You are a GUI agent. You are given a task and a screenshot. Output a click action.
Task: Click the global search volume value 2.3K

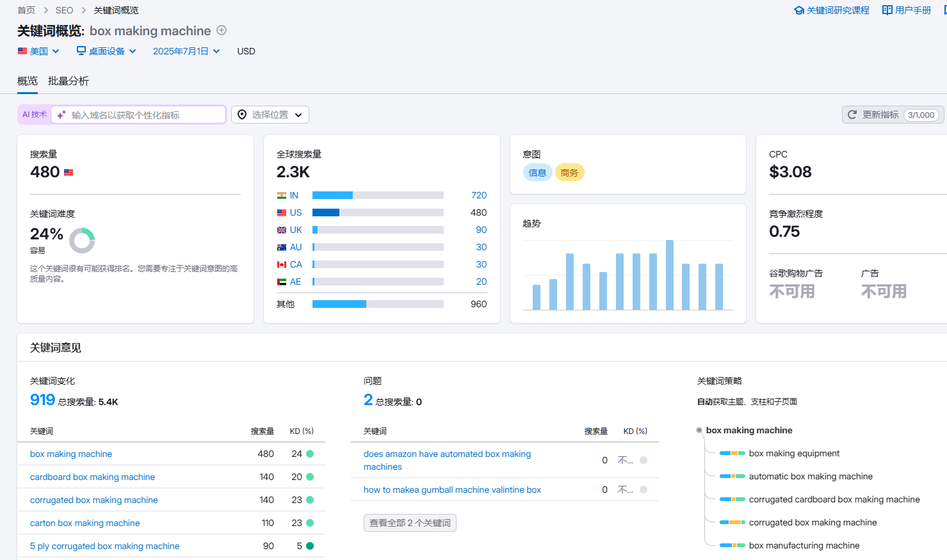[x=293, y=172]
